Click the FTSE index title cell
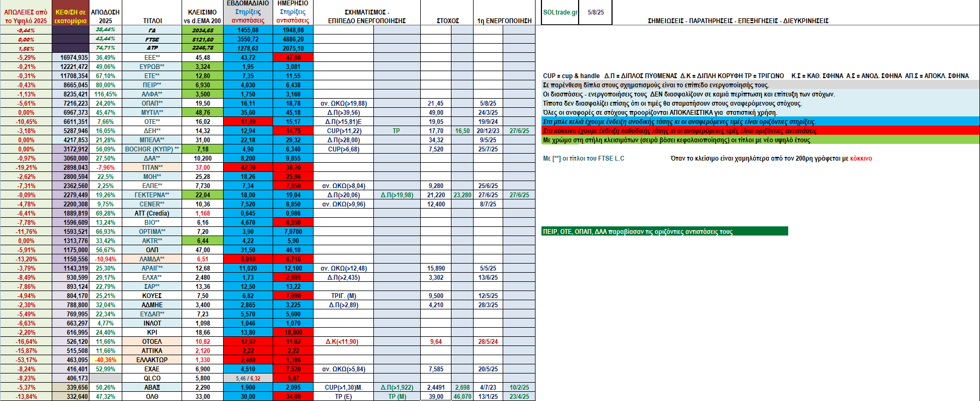This screenshot has width=980, height=401. tap(152, 39)
